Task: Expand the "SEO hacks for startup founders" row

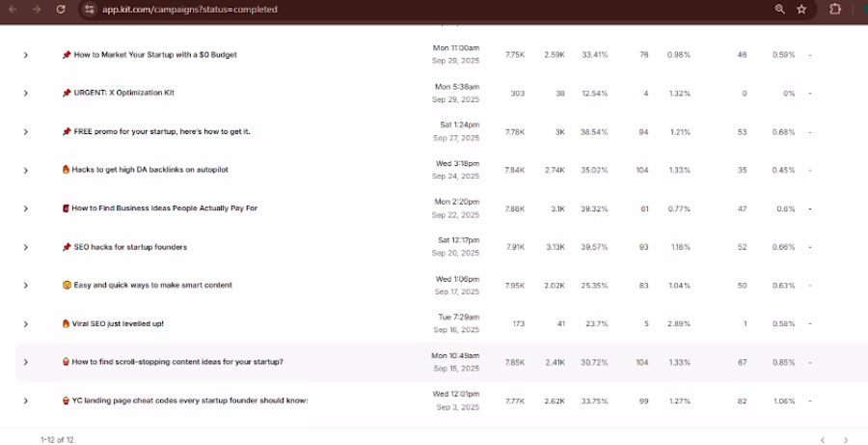Action: tap(26, 247)
